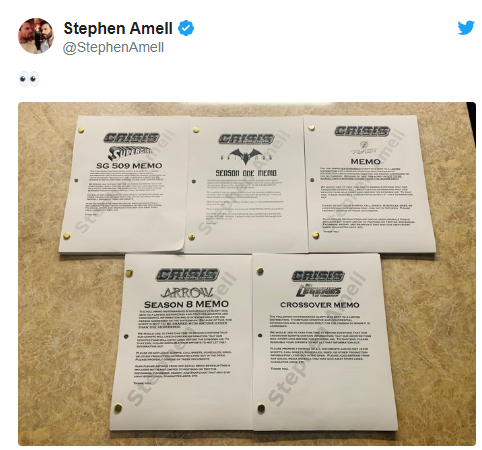482x450 pixels.
Task: Click the Legends of Tomorrow logo
Action: (318, 291)
